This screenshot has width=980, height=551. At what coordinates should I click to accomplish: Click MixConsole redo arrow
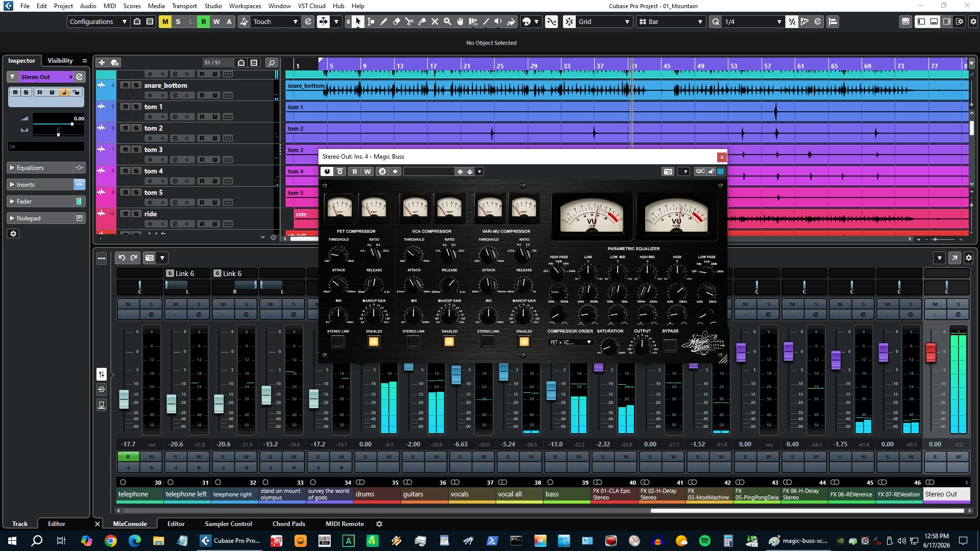(x=134, y=258)
